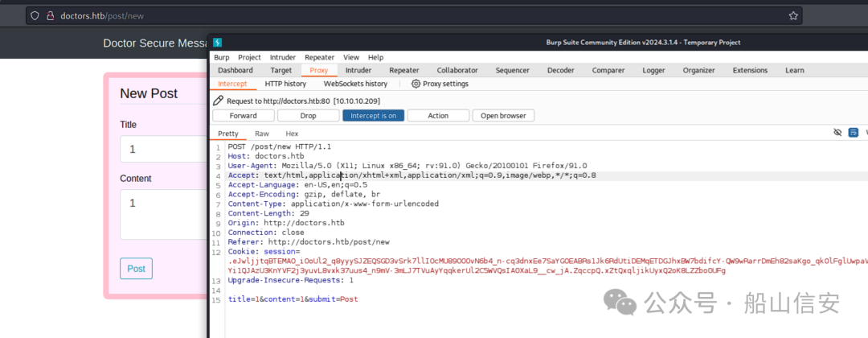Click the Connection: close line
The image size is (868, 338).
(266, 232)
